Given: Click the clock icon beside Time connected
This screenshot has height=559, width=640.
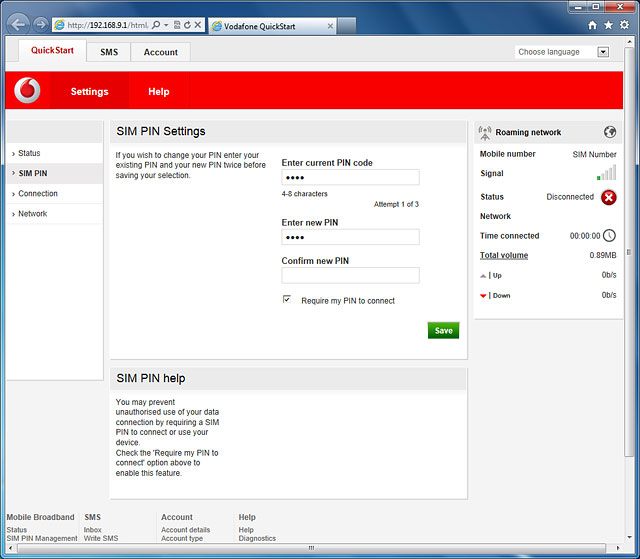Looking at the screenshot, I should point(609,235).
